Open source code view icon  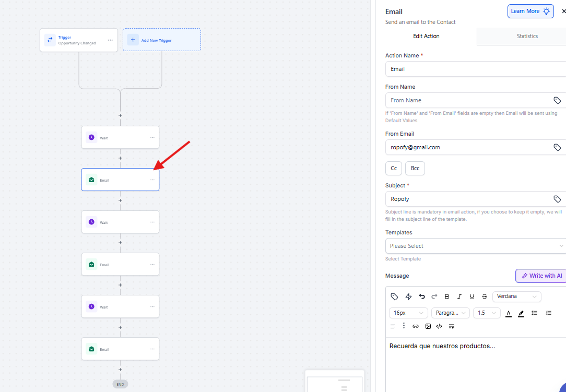point(439,326)
